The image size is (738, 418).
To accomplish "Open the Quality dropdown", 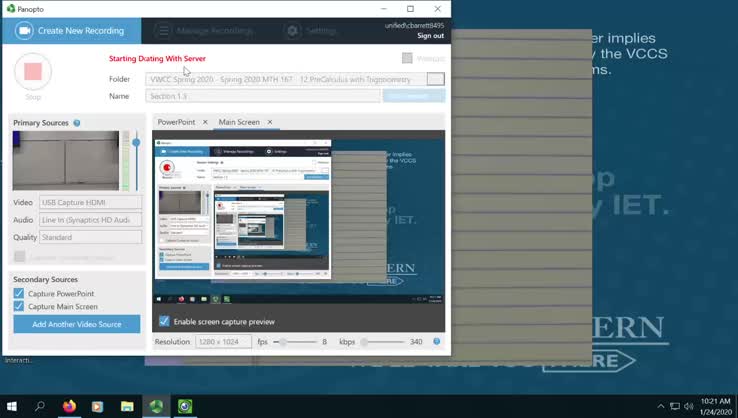I will 90,237.
